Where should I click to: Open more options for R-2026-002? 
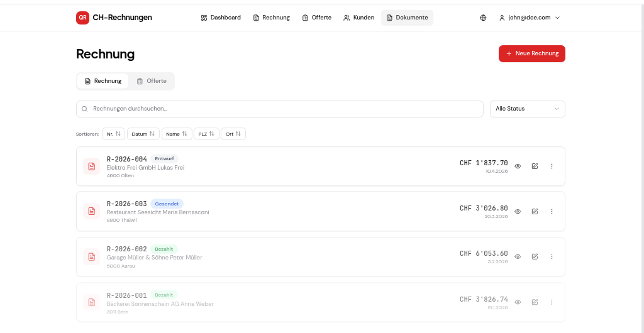(552, 257)
